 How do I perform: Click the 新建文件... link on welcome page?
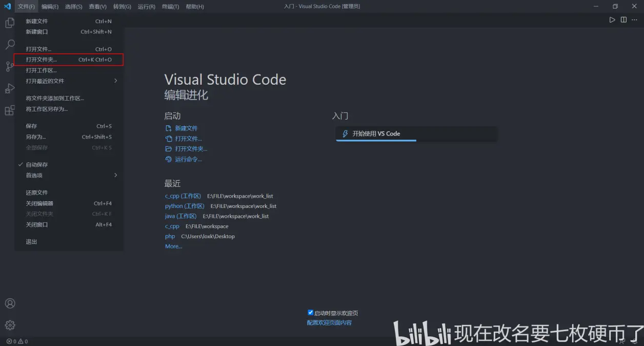pyautogui.click(x=186, y=128)
